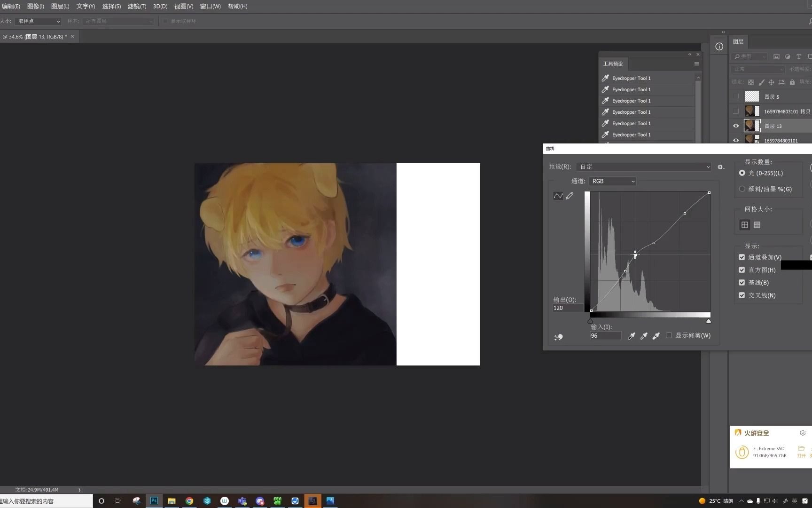Show the 图层 5 layer visibility box

pos(736,97)
